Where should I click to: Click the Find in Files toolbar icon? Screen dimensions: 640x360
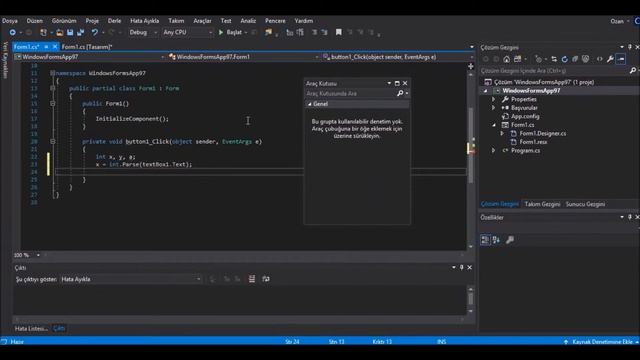click(x=269, y=32)
